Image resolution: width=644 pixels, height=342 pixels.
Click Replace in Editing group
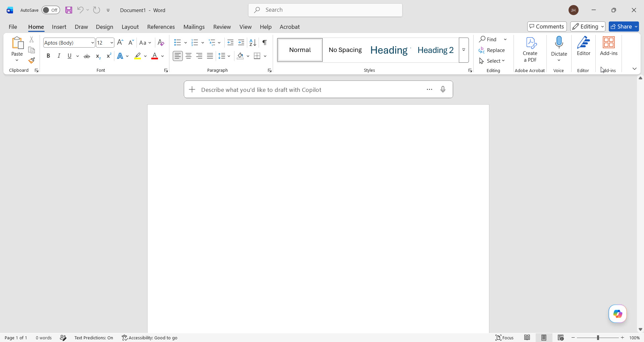(492, 50)
